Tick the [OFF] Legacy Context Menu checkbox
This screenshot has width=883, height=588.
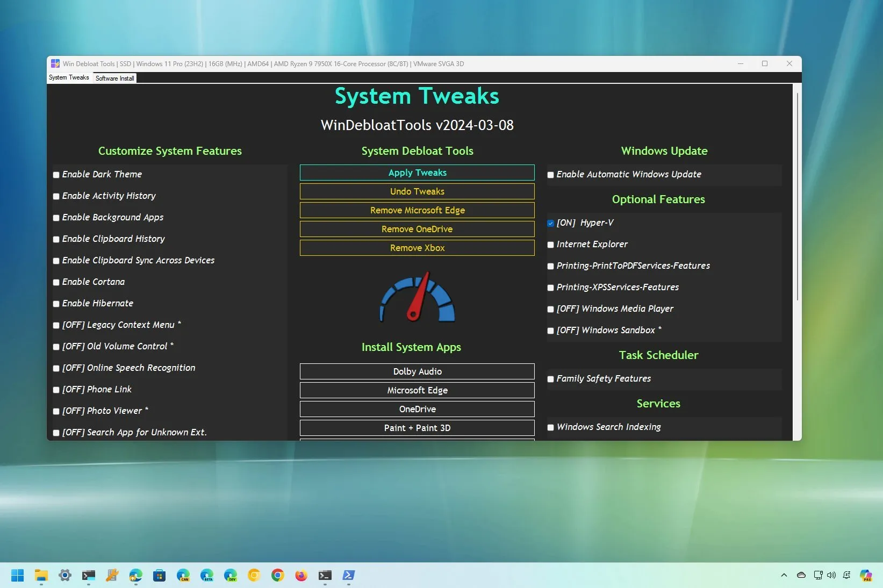pyautogui.click(x=56, y=325)
